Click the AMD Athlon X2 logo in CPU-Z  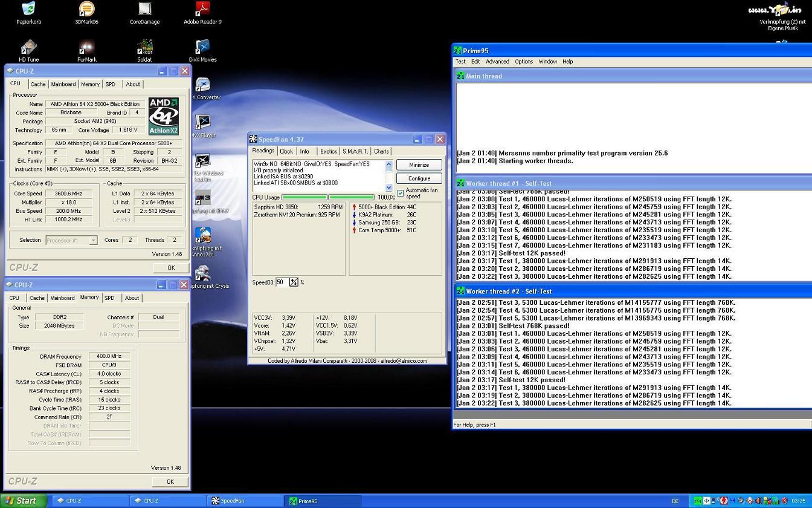(164, 116)
